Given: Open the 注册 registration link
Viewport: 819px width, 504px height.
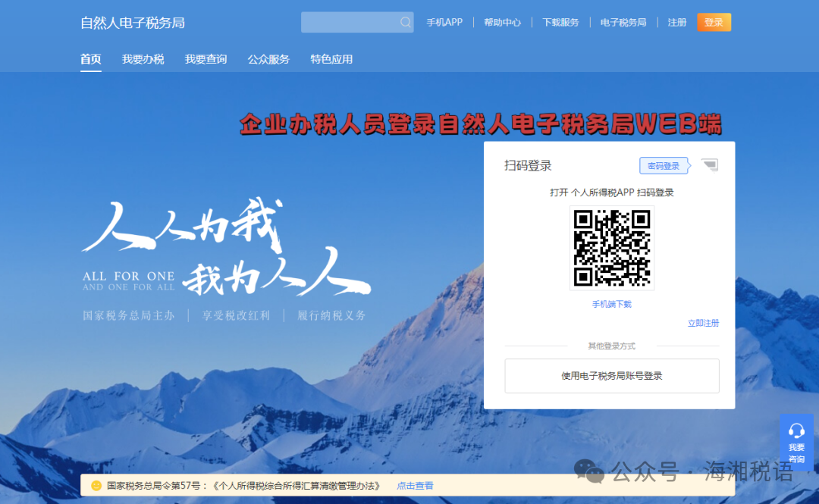Looking at the screenshot, I should [676, 22].
